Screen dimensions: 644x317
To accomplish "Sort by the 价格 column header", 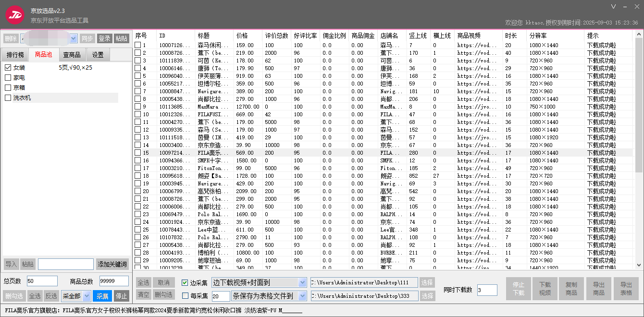I will pyautogui.click(x=248, y=36).
